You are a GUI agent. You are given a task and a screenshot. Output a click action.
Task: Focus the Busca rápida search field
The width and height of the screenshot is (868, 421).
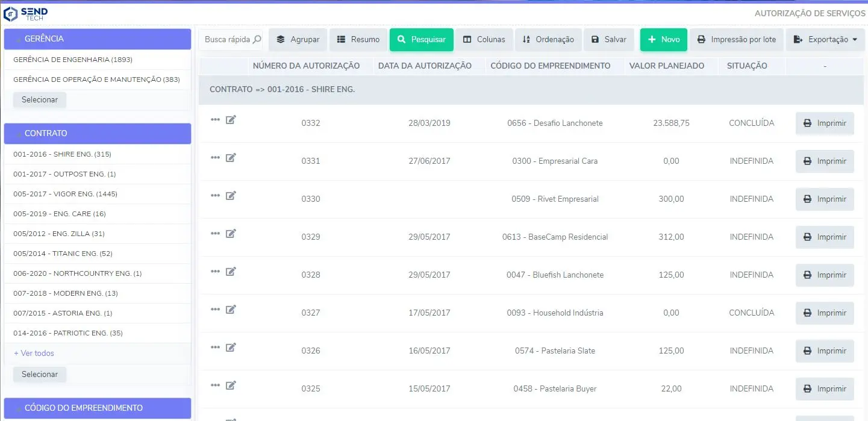[x=226, y=40]
